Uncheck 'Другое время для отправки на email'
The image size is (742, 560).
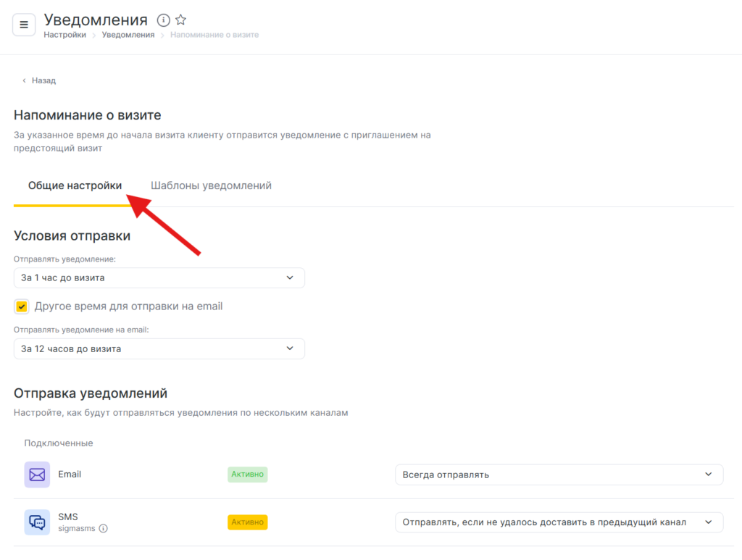click(22, 306)
